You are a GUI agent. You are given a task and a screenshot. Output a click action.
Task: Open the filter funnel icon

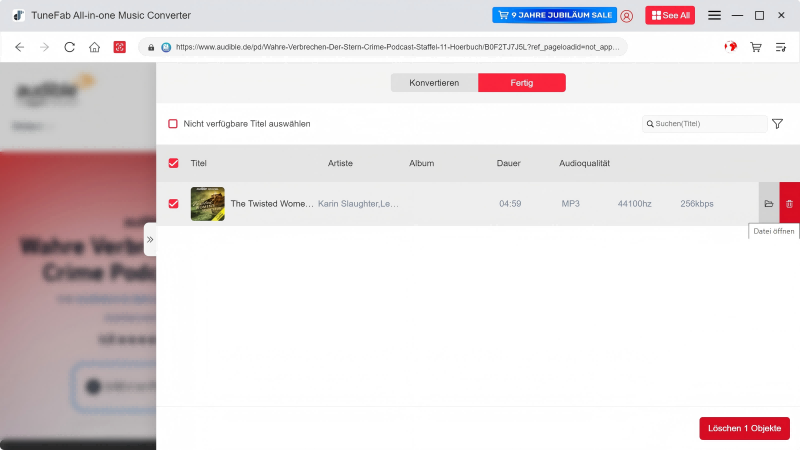(x=778, y=124)
